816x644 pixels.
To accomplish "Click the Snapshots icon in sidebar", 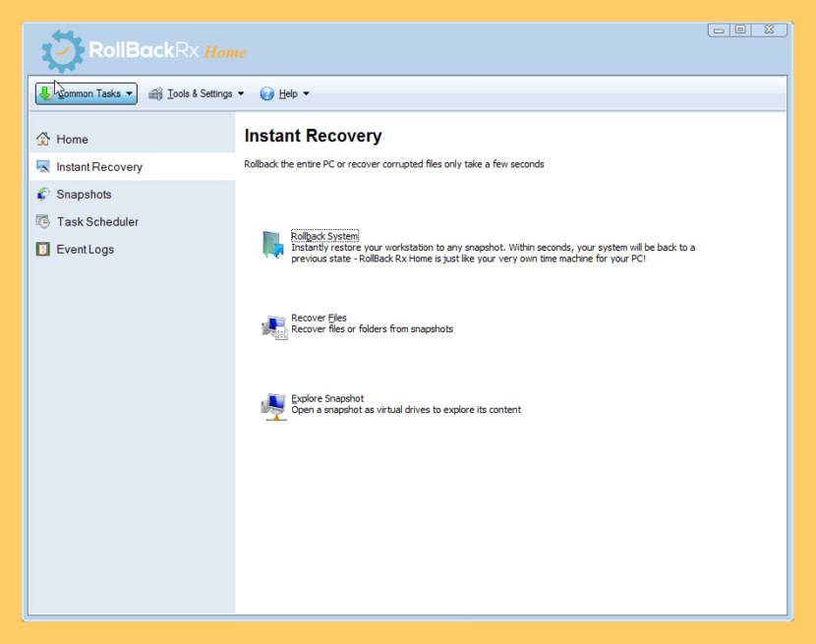I will [x=43, y=194].
